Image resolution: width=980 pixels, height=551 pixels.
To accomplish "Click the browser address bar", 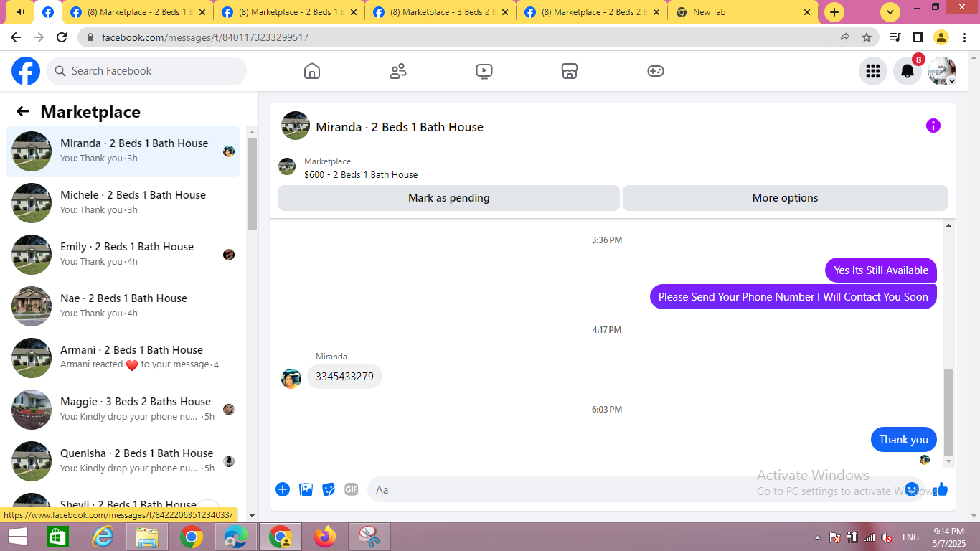I will coord(459,37).
